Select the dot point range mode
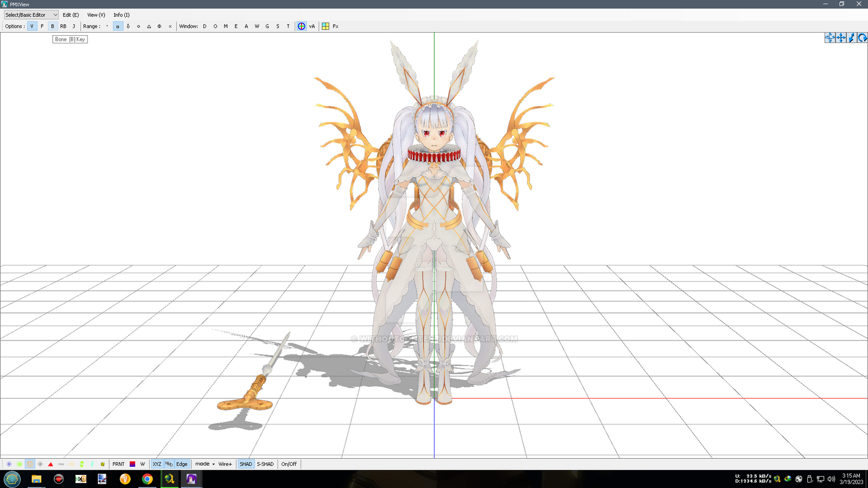This screenshot has width=868, height=488. click(107, 26)
